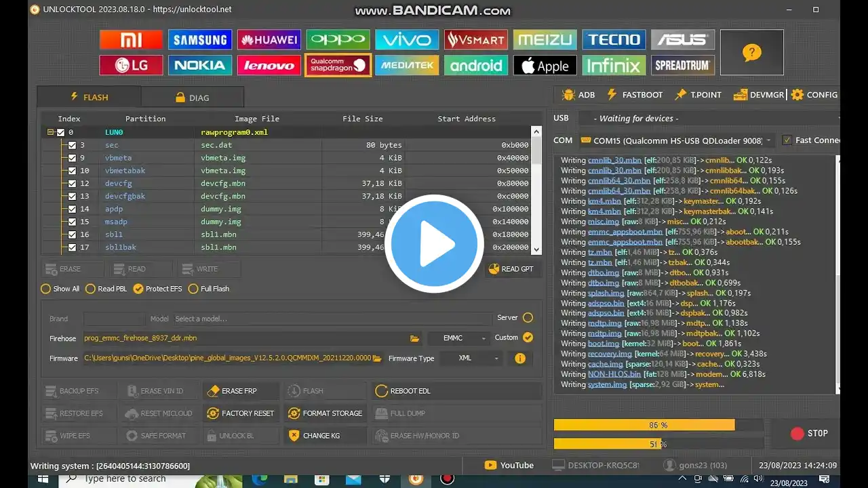This screenshot has height=488, width=868.
Task: Browse firehose loader file folder icon
Action: [414, 338]
